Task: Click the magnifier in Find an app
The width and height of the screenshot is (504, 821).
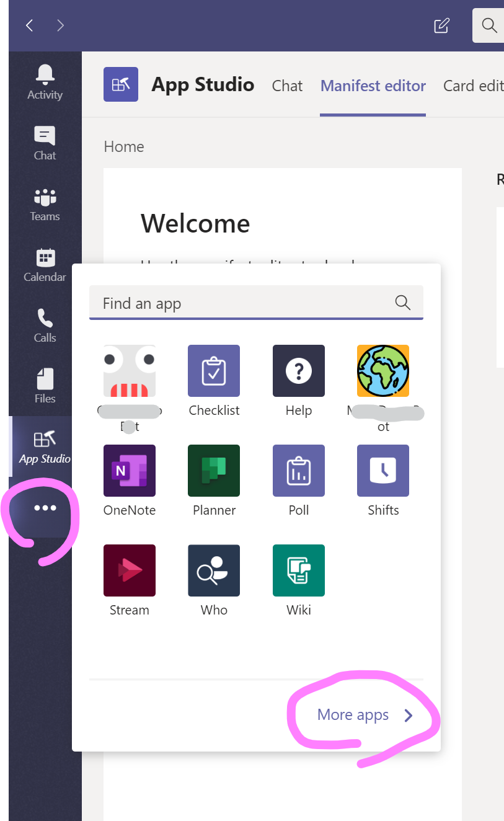Action: click(x=403, y=303)
